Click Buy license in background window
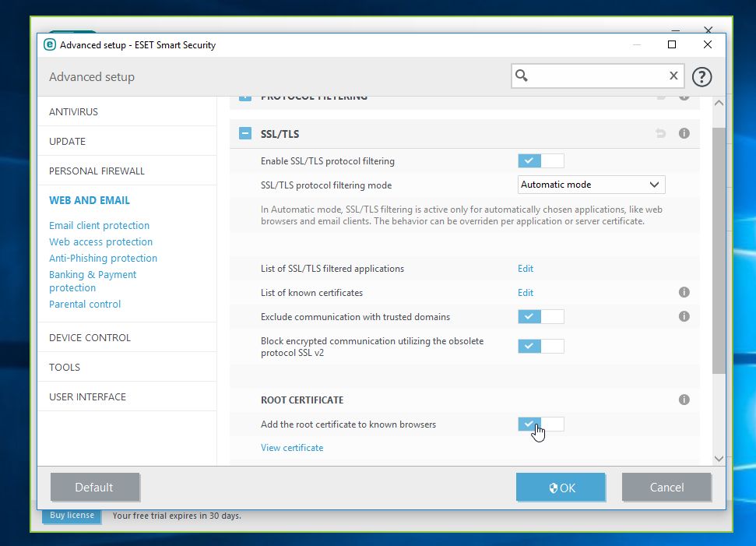The image size is (756, 546). [72, 516]
